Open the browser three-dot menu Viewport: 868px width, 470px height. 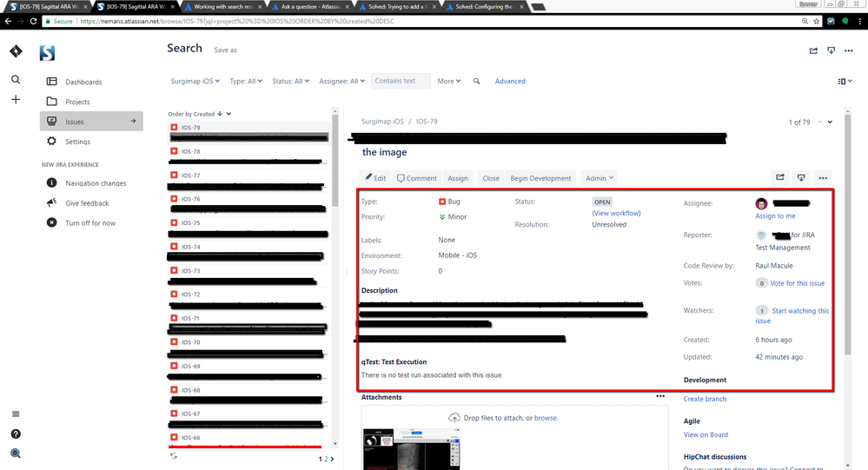[x=859, y=21]
